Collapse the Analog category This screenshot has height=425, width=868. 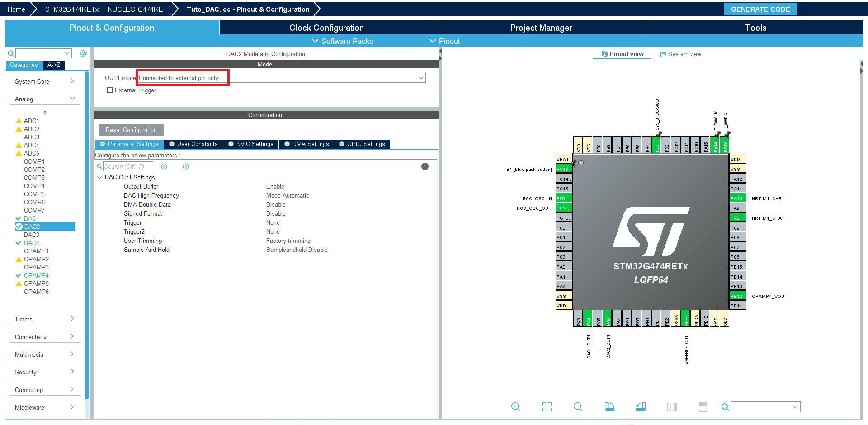click(x=44, y=99)
